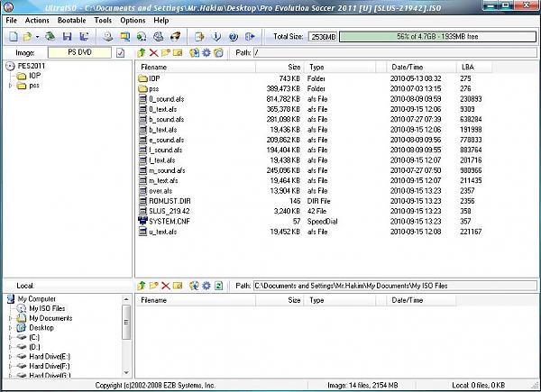Viewport: 541px width, 392px height.
Task: Click the Open file folder icon
Action: click(x=28, y=37)
